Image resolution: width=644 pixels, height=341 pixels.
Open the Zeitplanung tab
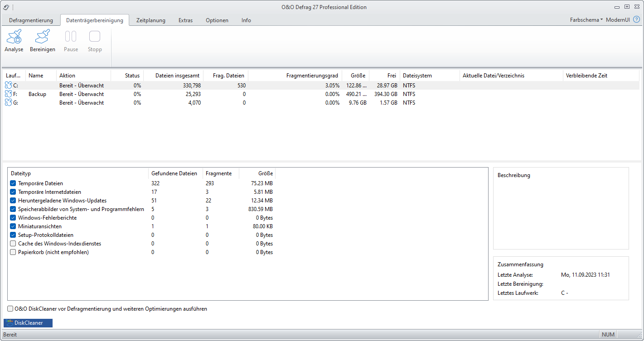click(x=151, y=20)
